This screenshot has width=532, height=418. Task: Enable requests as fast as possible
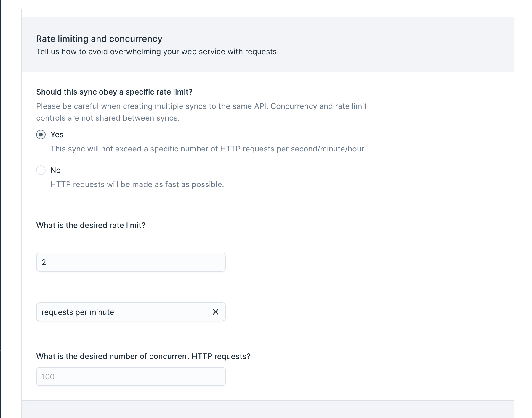[x=41, y=170]
